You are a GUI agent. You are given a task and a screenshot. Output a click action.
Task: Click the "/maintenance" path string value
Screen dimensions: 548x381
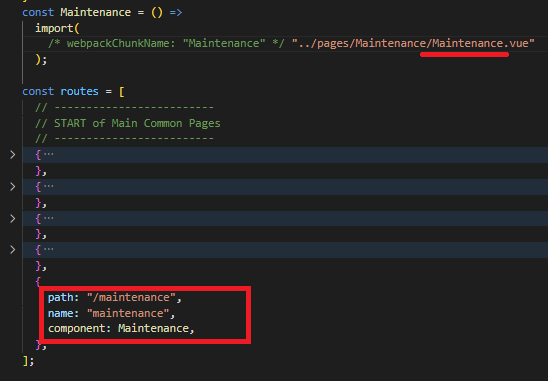[131, 297]
